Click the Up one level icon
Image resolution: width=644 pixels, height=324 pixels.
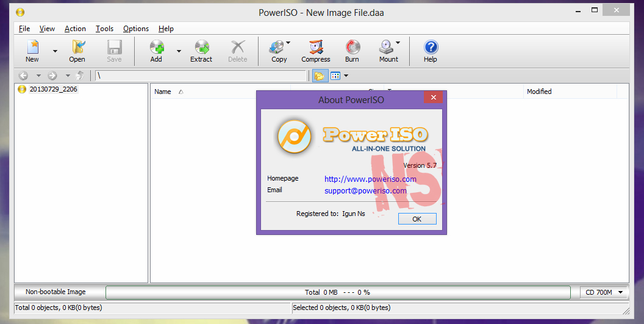(x=80, y=76)
